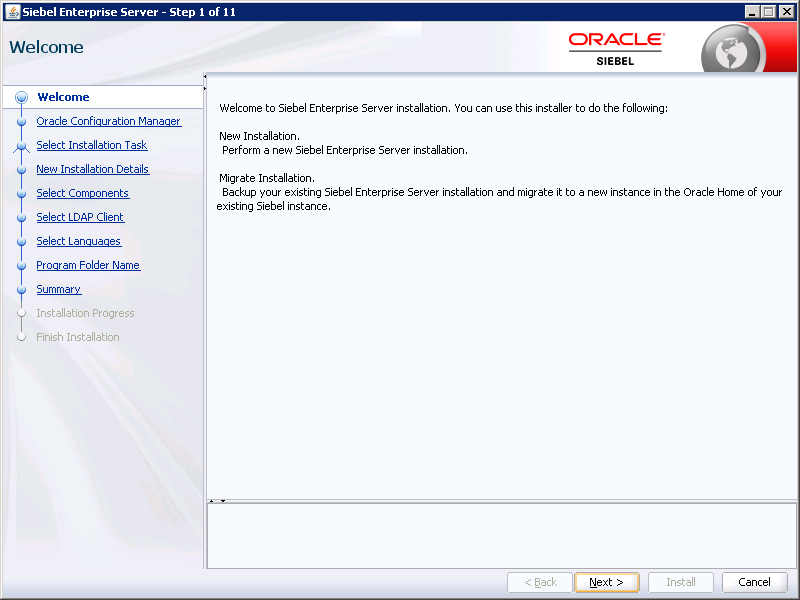Click branch icon beside Select Installation Task

(21, 146)
